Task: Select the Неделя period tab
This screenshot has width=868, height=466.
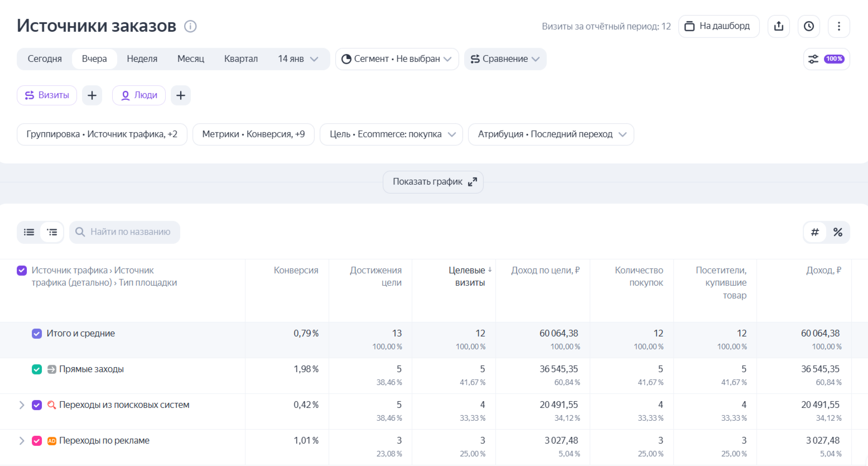Action: [x=142, y=59]
